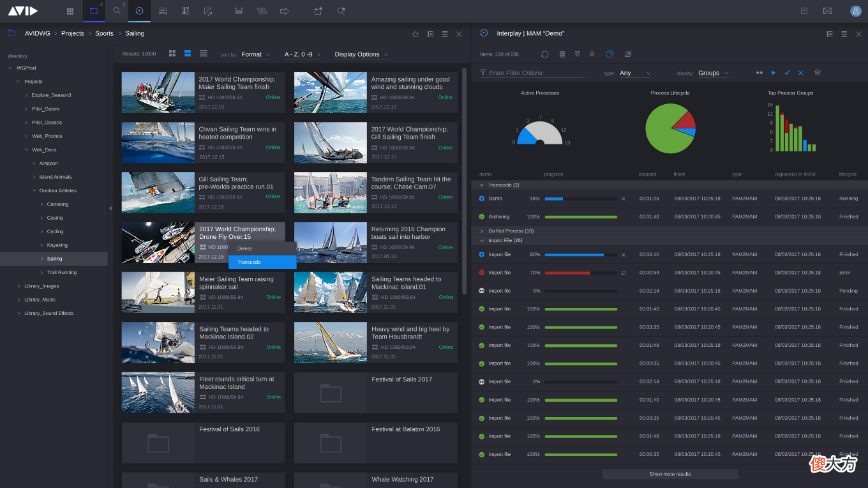Dock the Sailing browse panel
Screen dimensions: 868x488
tap(430, 34)
